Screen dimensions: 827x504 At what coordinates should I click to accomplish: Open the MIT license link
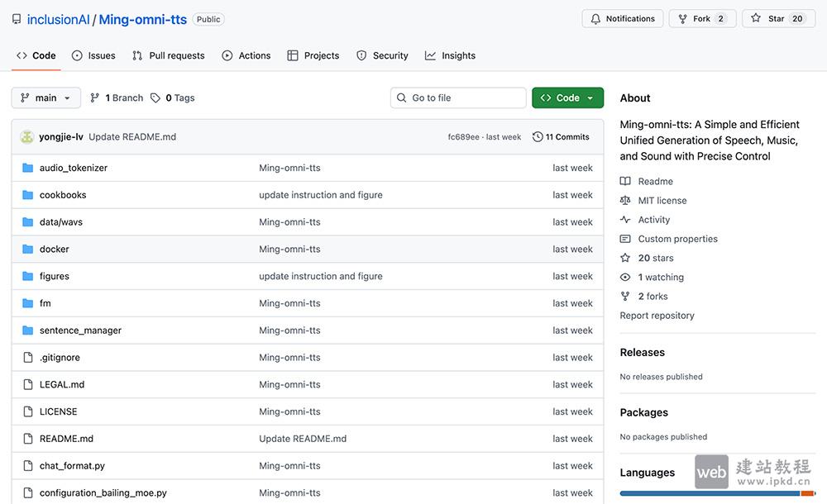[662, 201]
